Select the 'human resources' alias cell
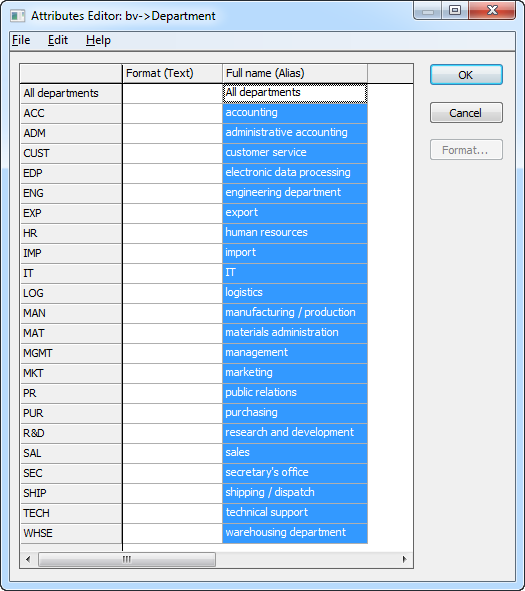525x591 pixels. (295, 233)
